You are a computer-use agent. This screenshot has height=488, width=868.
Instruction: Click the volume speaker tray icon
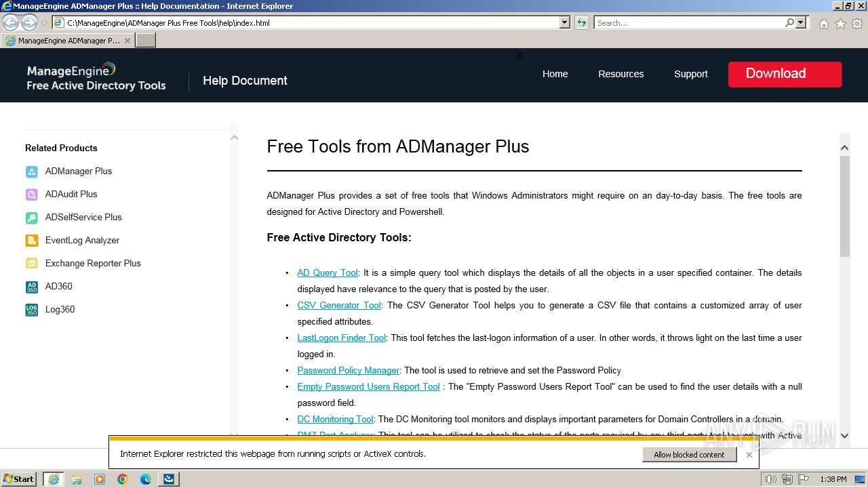click(770, 479)
